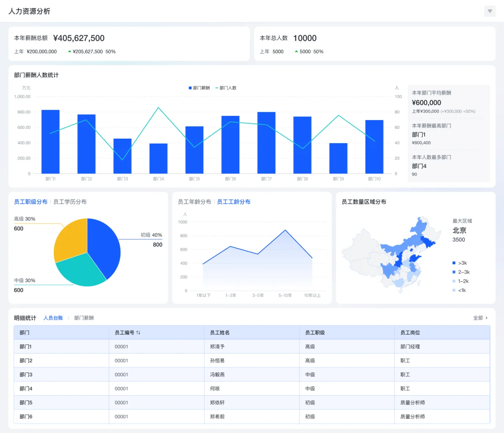This screenshot has width=504, height=433.
Task: Click the 2–3k map legend swatch
Action: [454, 272]
